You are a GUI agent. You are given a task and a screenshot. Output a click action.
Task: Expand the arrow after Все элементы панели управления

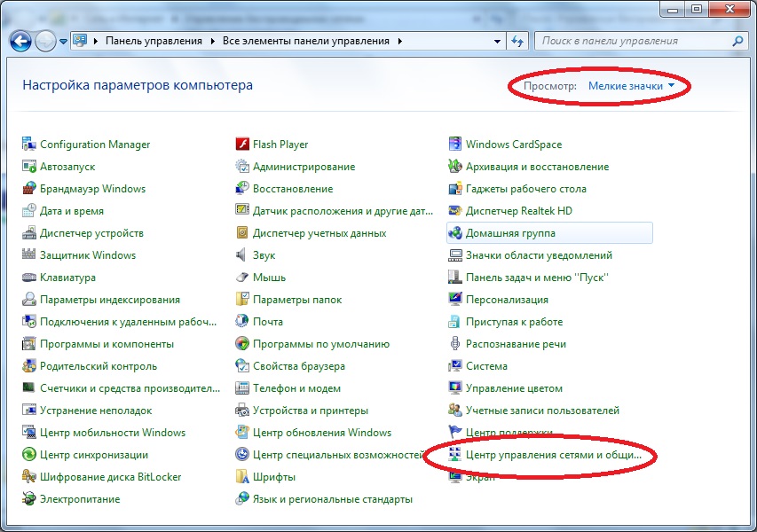pos(399,41)
